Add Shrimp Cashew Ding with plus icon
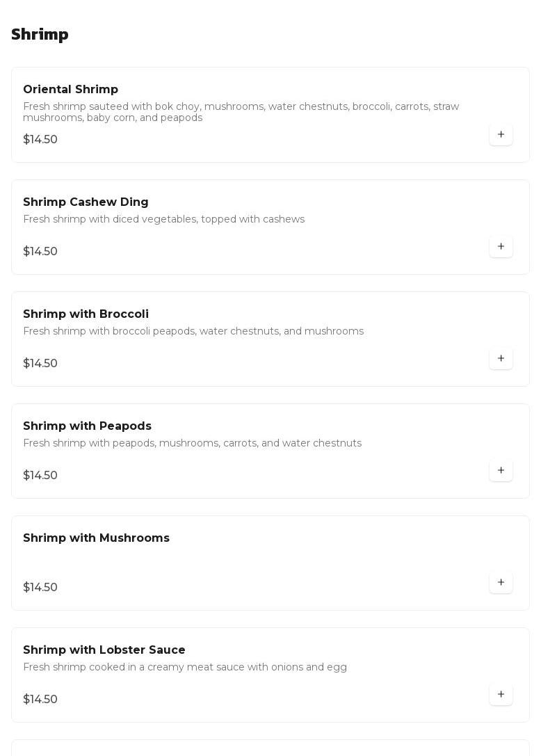 501,246
